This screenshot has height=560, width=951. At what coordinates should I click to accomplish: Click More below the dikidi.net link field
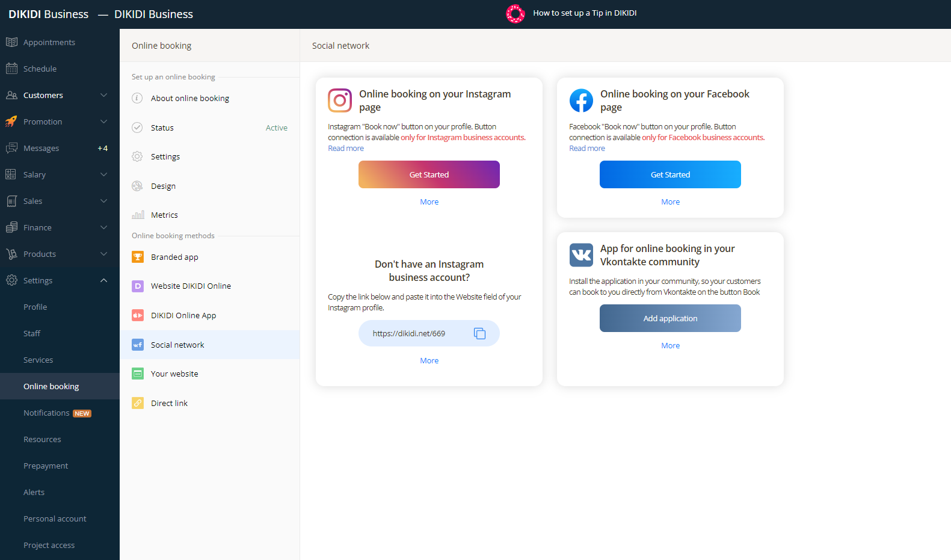429,361
